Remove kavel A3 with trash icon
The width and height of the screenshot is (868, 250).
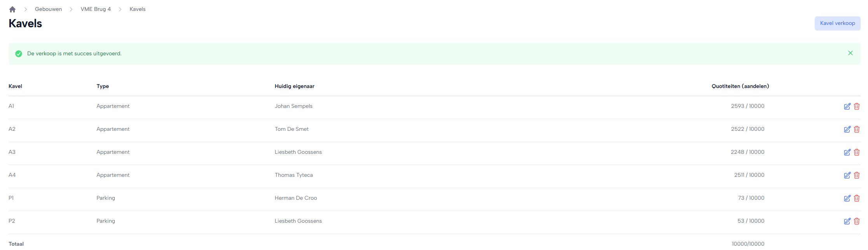click(x=856, y=152)
